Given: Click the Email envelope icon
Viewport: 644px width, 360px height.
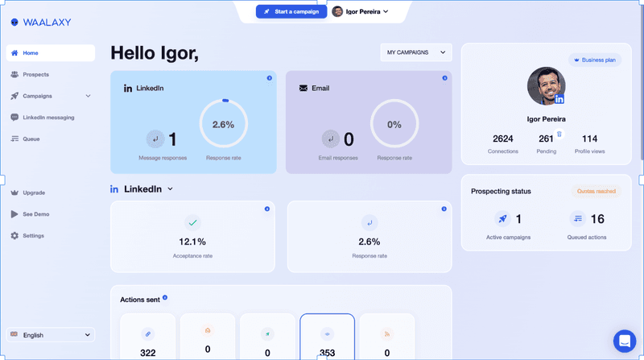Looking at the screenshot, I should (303, 89).
